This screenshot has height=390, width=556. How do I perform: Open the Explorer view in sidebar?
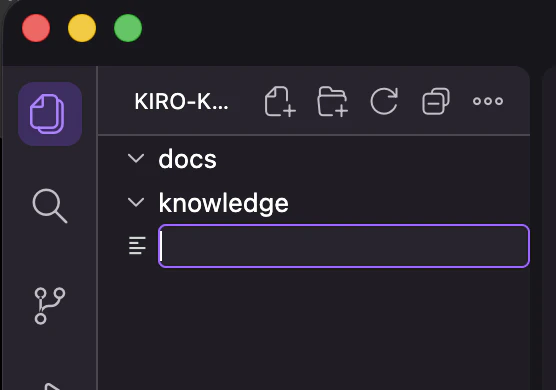(50, 114)
